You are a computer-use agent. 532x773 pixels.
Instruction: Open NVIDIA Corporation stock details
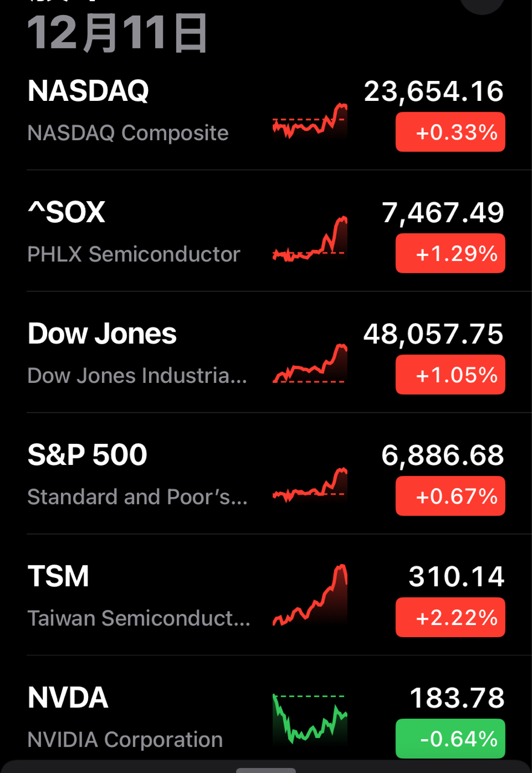coord(125,739)
